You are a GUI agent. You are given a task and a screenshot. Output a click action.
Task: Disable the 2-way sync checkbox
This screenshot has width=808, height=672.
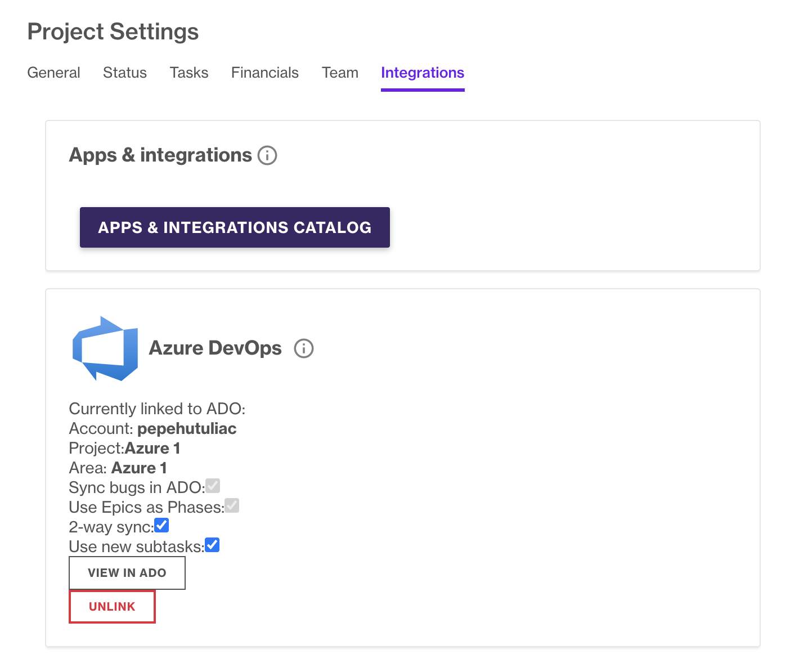pos(161,525)
